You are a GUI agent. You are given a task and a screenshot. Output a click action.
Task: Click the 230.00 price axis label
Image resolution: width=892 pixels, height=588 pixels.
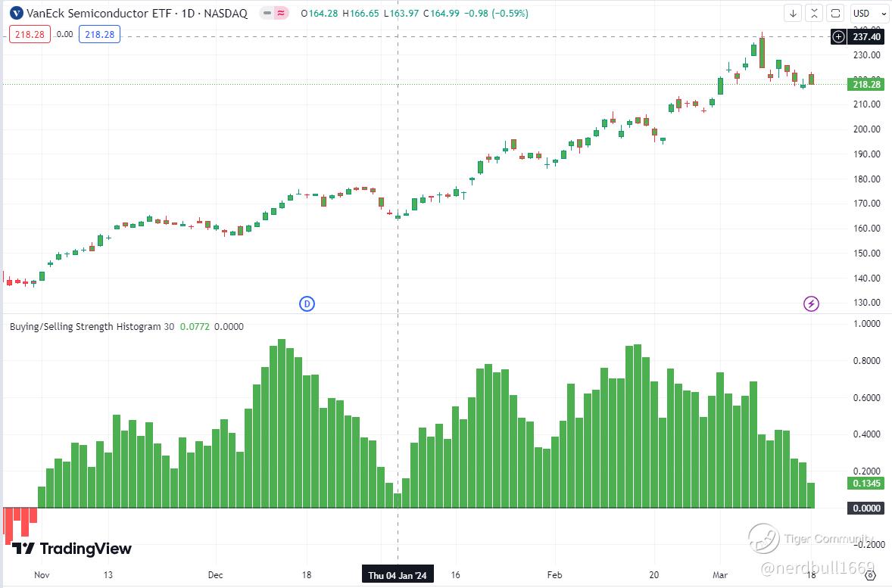[866, 55]
